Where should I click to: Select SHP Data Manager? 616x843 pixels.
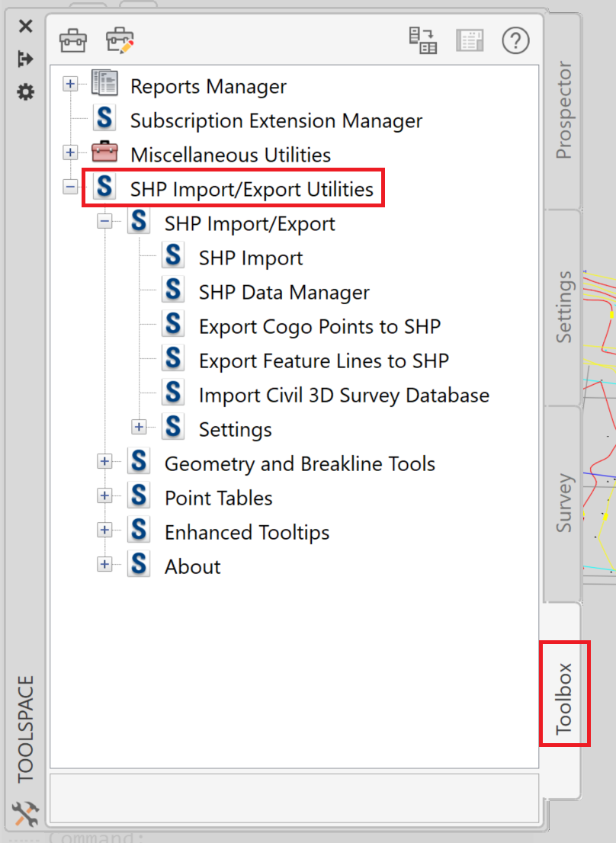(x=284, y=293)
